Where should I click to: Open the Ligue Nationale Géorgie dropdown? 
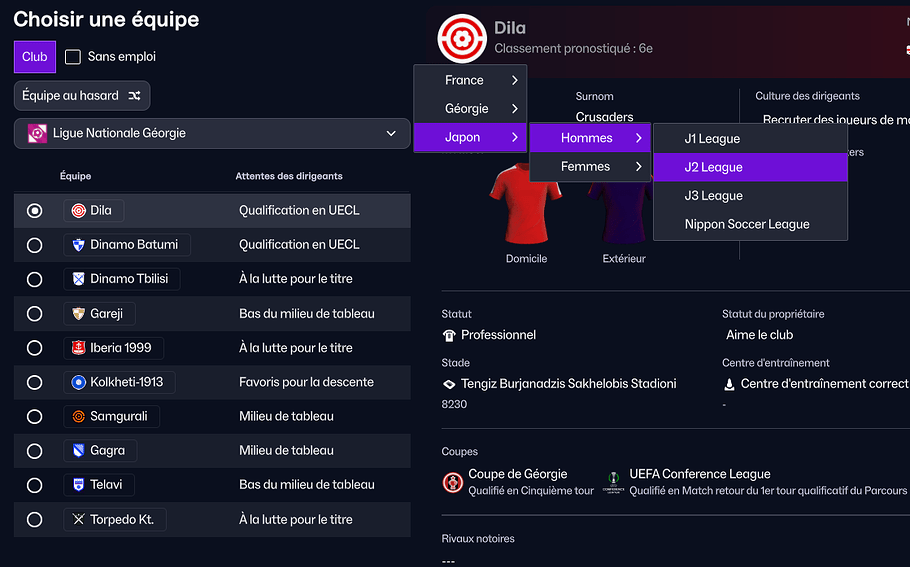tap(212, 133)
